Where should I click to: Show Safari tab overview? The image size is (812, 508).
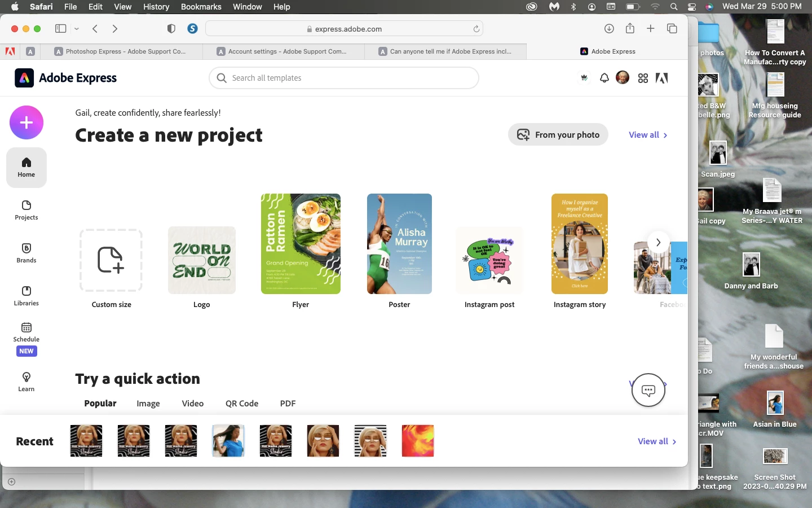(672, 29)
